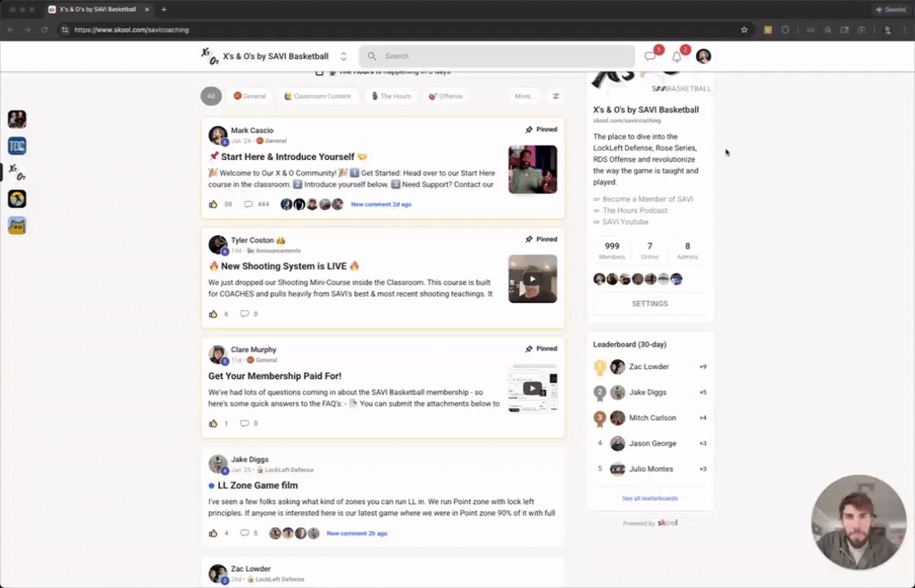
Task: Open the Zac Lowder post author name
Action: (x=250, y=568)
